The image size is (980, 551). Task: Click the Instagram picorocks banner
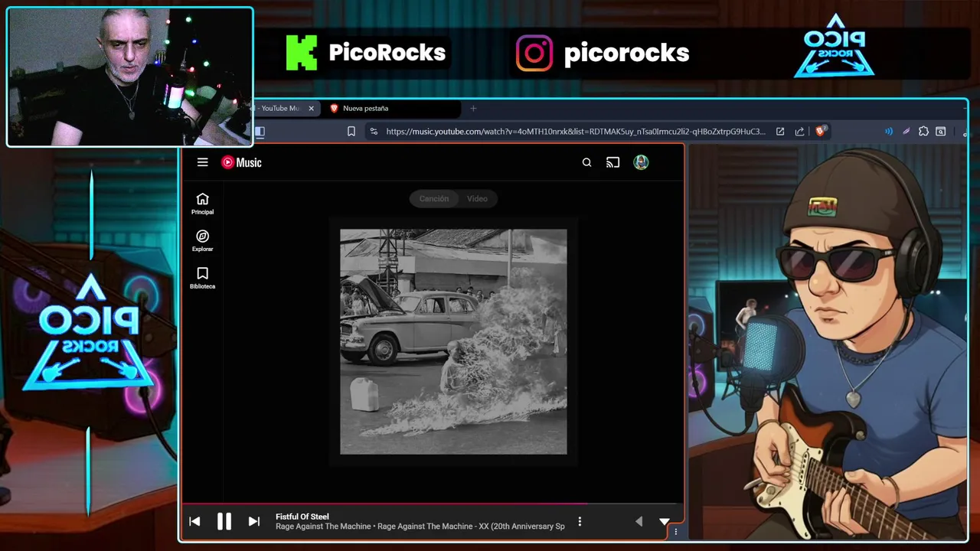tap(603, 53)
